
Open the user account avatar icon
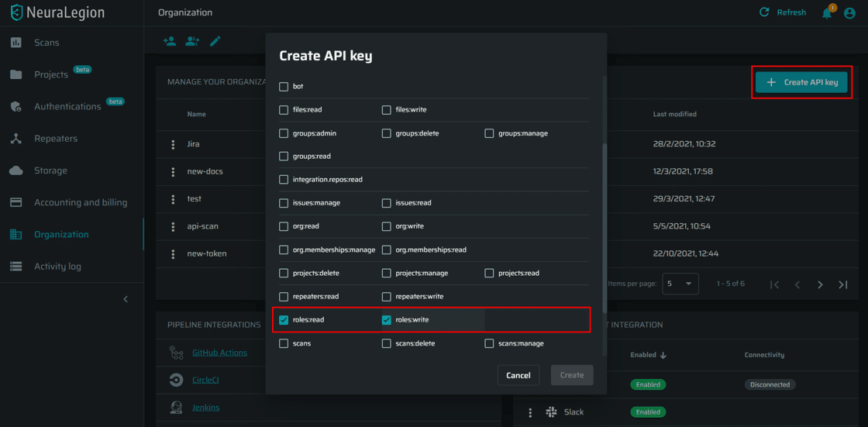pos(849,12)
